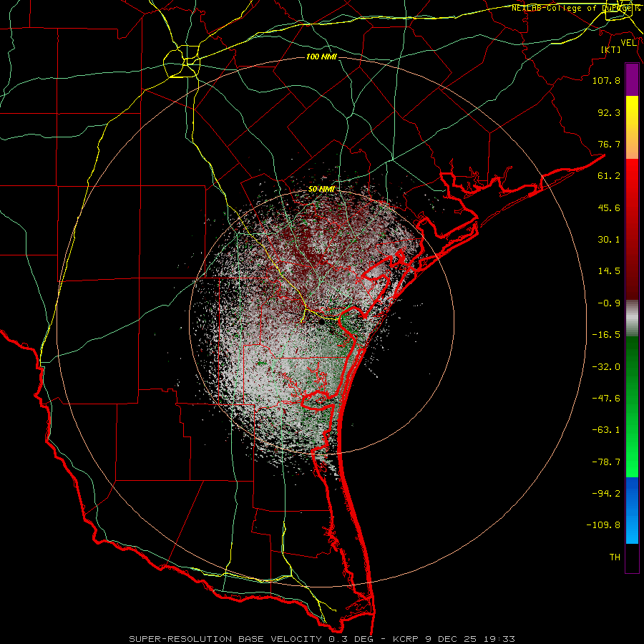Click the black radar site dot at center
644x644 pixels.
tap(321, 322)
